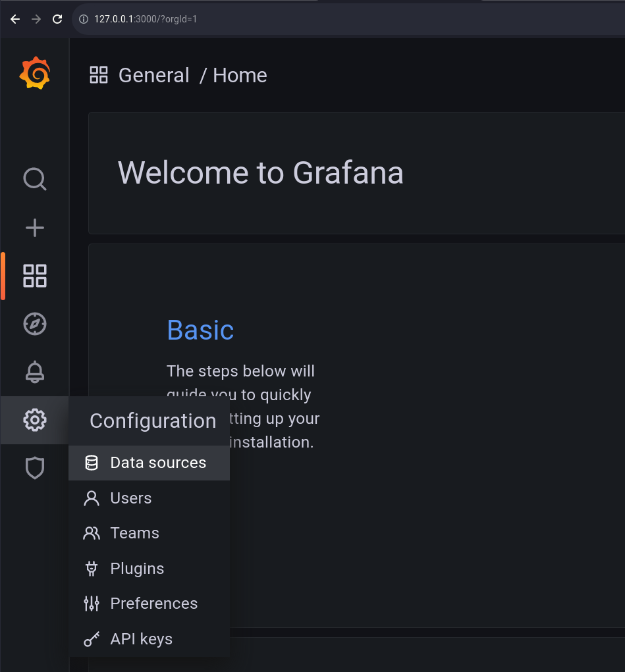625x672 pixels.
Task: Open Explore from the sidebar
Action: pyautogui.click(x=34, y=323)
